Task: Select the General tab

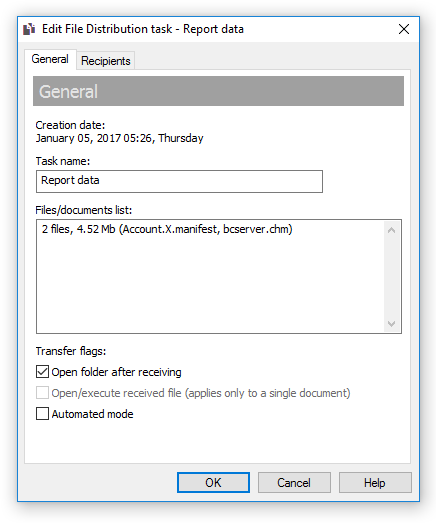Action: click(50, 59)
